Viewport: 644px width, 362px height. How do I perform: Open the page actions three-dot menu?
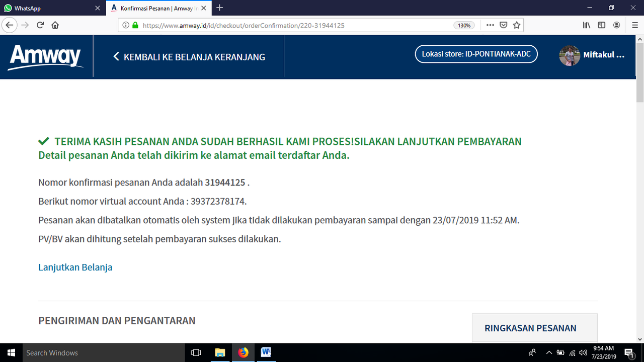click(490, 25)
